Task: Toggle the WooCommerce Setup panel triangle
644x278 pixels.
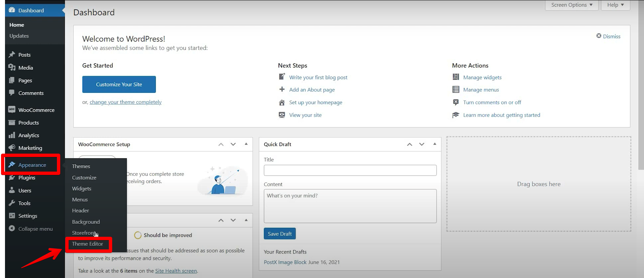Action: point(246,144)
